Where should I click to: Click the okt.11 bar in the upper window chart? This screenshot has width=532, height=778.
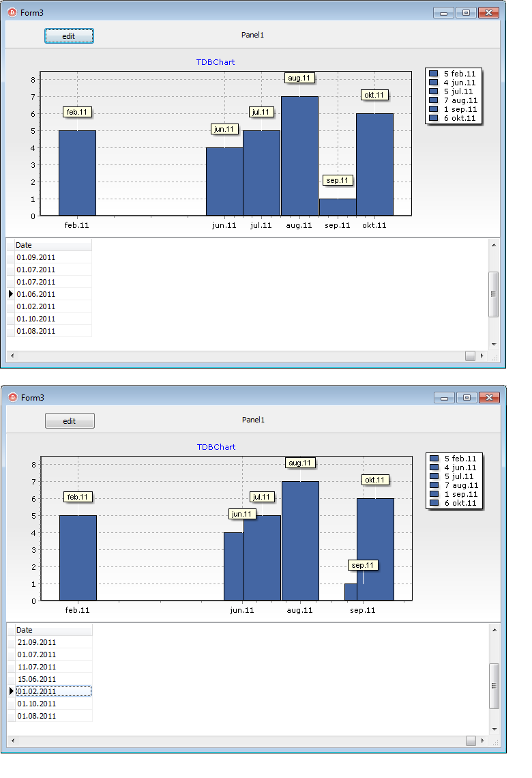pyautogui.click(x=375, y=164)
